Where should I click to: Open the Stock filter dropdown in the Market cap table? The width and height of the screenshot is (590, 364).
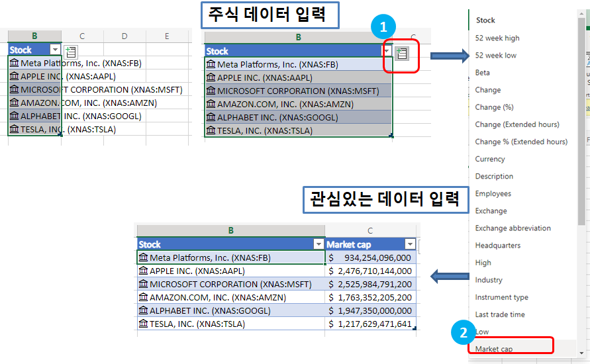point(319,244)
